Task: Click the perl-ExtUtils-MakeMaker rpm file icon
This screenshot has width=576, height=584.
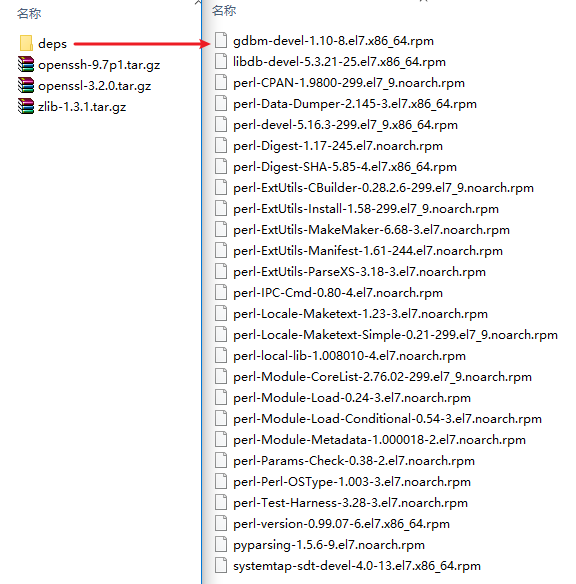Action: coord(221,229)
